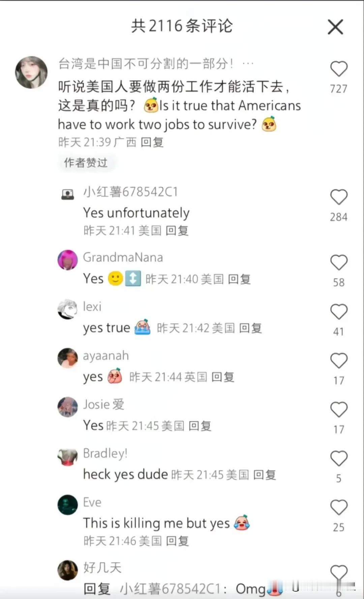Screen dimensions: 364x599
Task: Tap heart icon beside Bradley!'s comment
Action: (x=339, y=459)
